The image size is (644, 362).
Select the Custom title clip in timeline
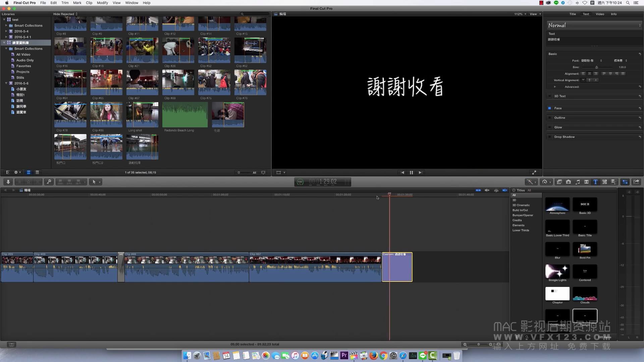pyautogui.click(x=397, y=267)
